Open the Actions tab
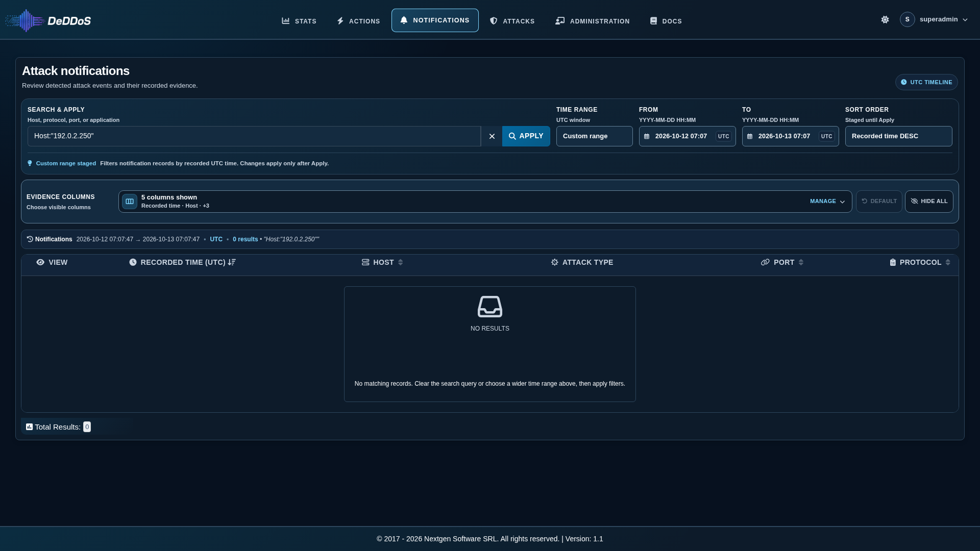The image size is (980, 551). (x=358, y=21)
